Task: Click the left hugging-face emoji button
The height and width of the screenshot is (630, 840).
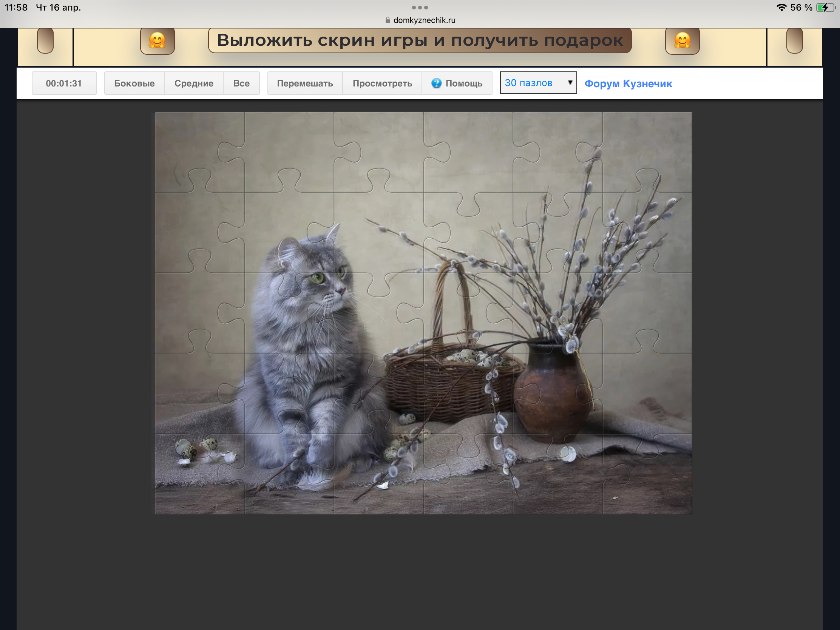Action: [157, 41]
